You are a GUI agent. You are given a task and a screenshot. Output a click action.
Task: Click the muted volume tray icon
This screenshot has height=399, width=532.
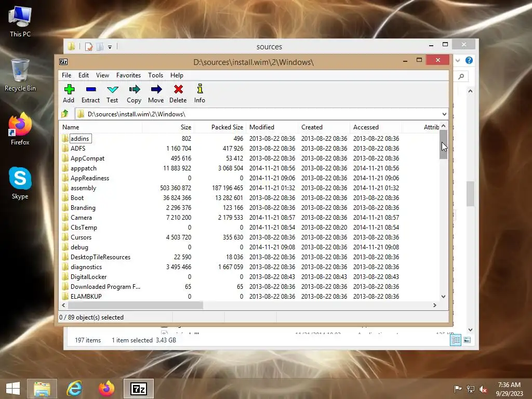coord(483,389)
